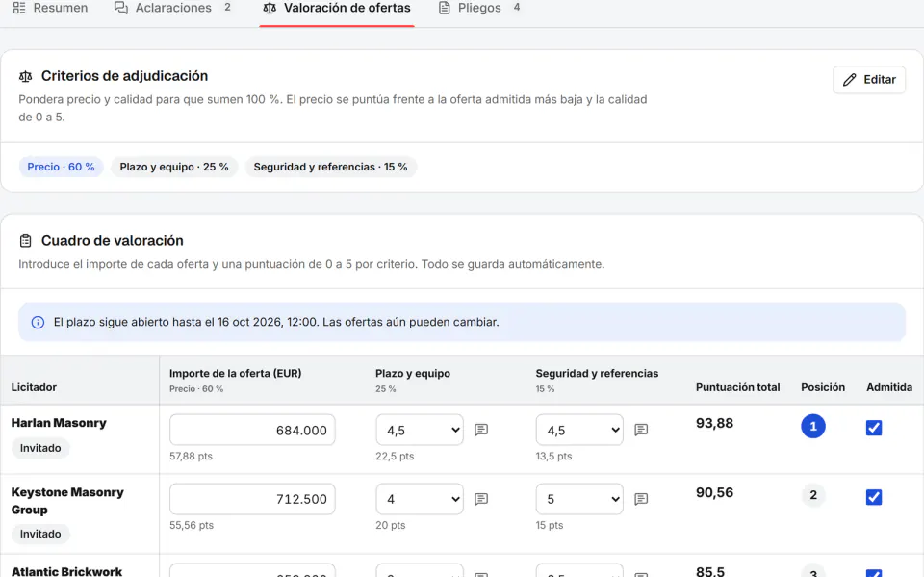Viewport: 924px width, 577px height.
Task: Open comment for Harlan Masonry Seguridad y referencias
Action: [x=641, y=430]
